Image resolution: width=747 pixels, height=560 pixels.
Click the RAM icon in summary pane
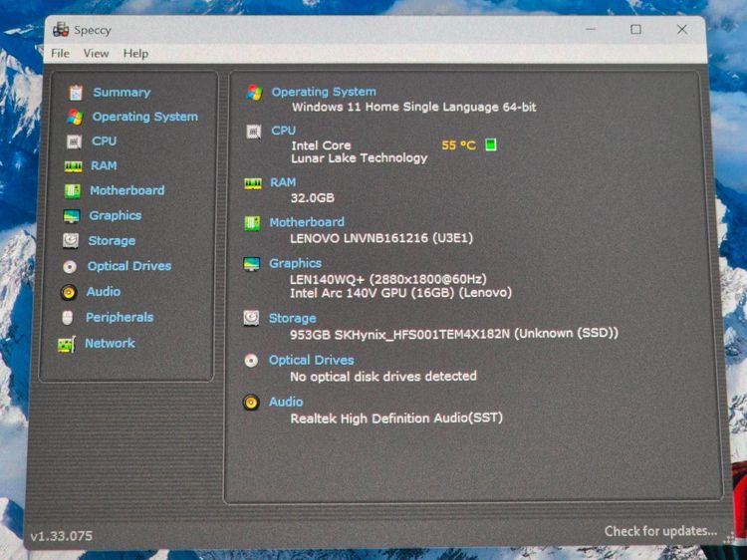pos(253,183)
